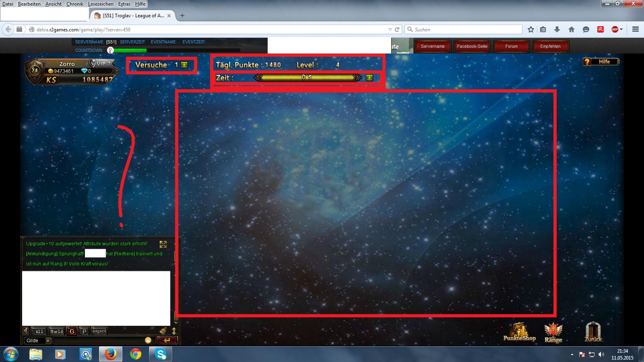The image size is (644, 362).
Task: Collapse chat tabs with left arrow
Action: click(26, 331)
